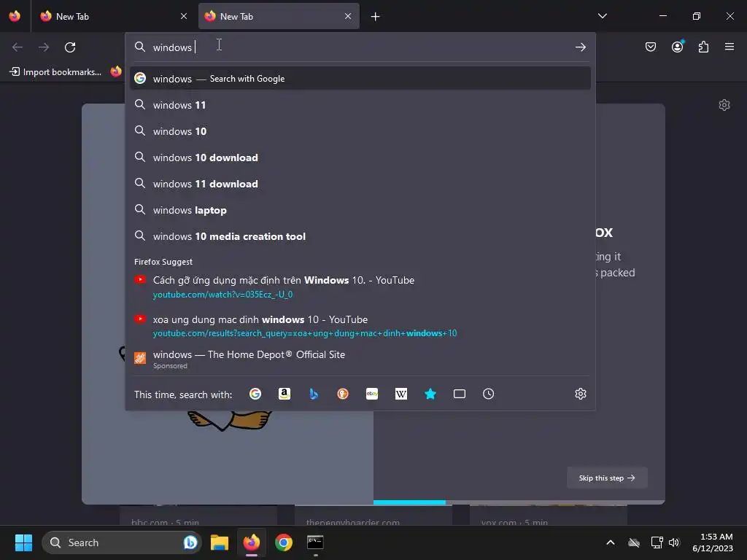Search this time with eBay icon
The height and width of the screenshot is (560, 747).
pos(372,394)
